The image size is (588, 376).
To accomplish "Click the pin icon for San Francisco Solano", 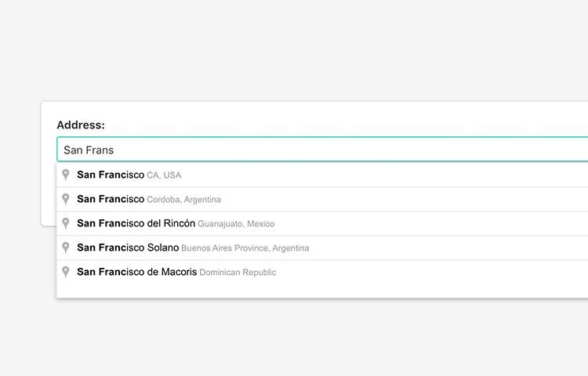I will coord(66,248).
